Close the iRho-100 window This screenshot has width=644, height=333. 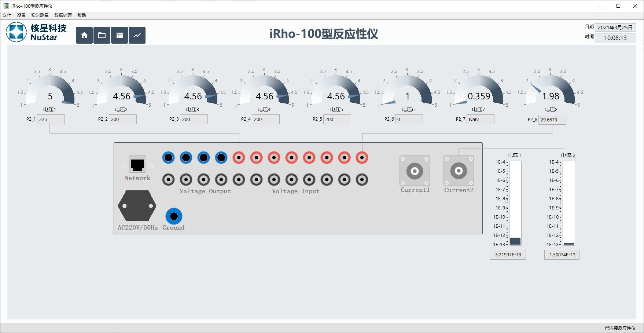pos(635,6)
